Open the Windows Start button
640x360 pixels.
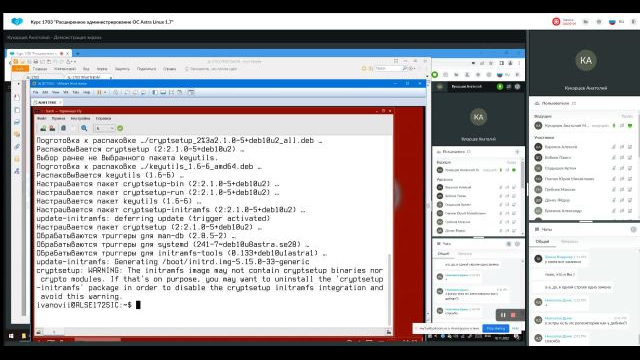coord(11,336)
